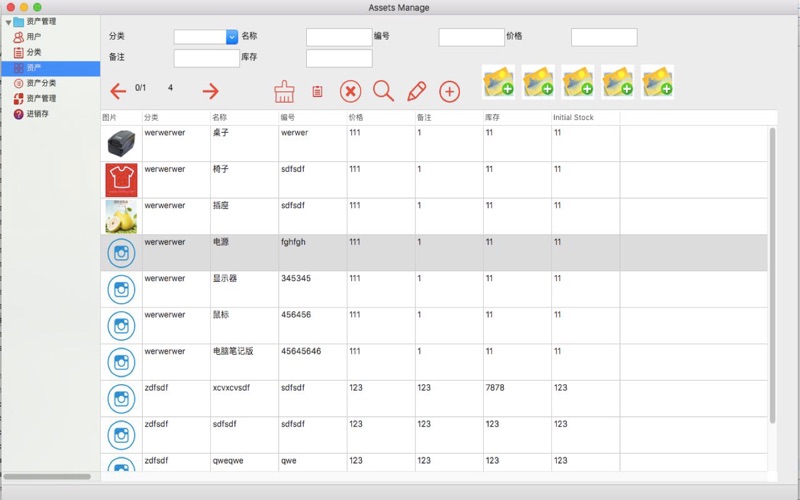Click the red delete X icon
This screenshot has height=500, width=800.
[x=350, y=92]
